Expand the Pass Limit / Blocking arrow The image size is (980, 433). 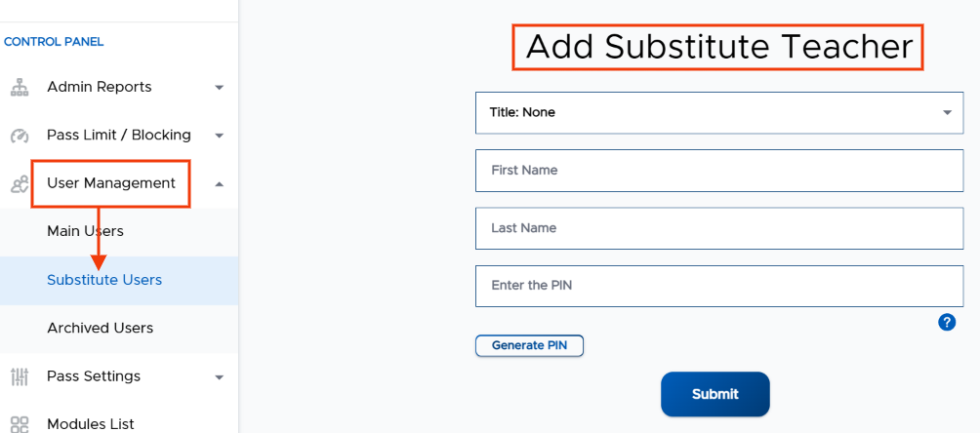[x=219, y=136]
